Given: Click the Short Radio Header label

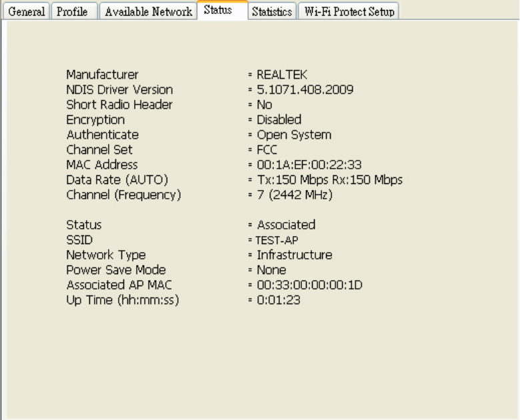Looking at the screenshot, I should pyautogui.click(x=119, y=105).
